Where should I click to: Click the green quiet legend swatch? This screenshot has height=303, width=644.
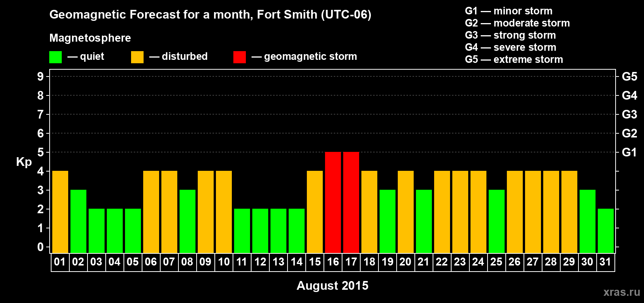[x=55, y=57]
